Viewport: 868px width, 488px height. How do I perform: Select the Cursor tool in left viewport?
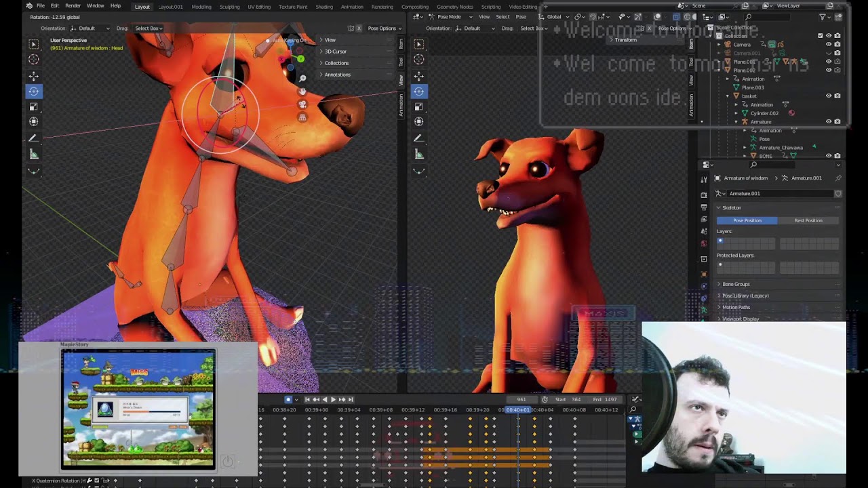point(33,59)
